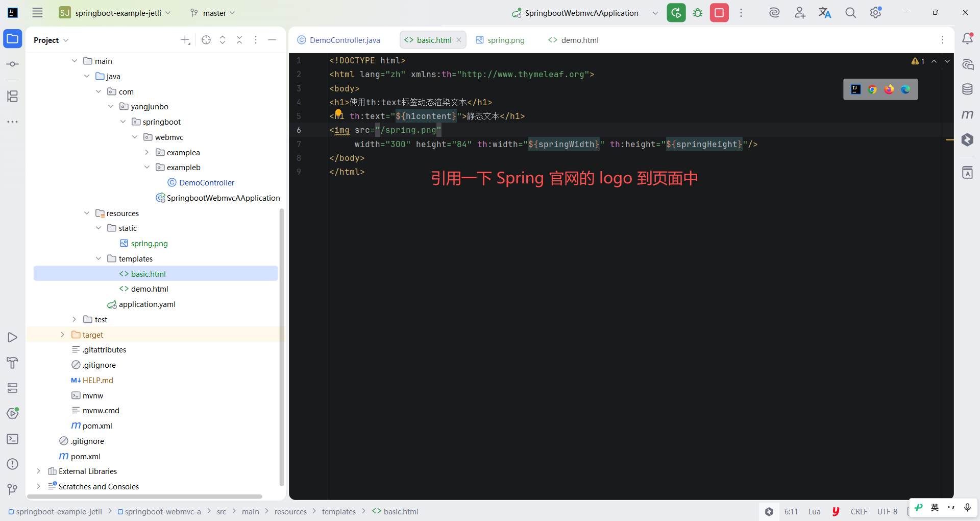This screenshot has height=521, width=980.
Task: Click 6:11 caret position indicator
Action: (x=791, y=511)
